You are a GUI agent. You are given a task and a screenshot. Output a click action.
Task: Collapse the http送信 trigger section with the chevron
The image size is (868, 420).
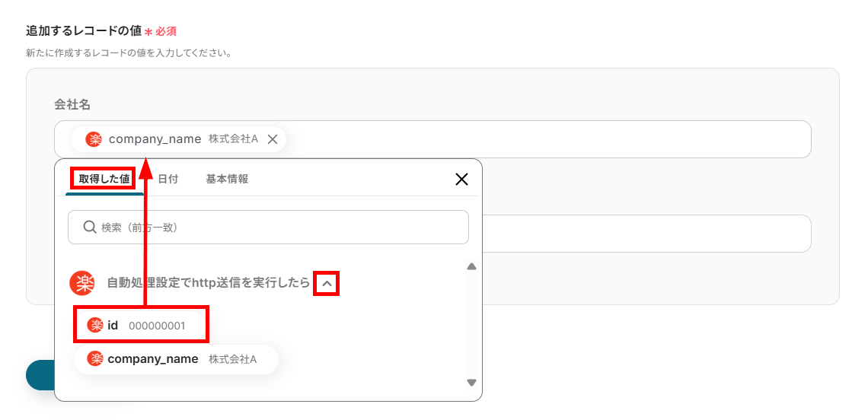(327, 283)
